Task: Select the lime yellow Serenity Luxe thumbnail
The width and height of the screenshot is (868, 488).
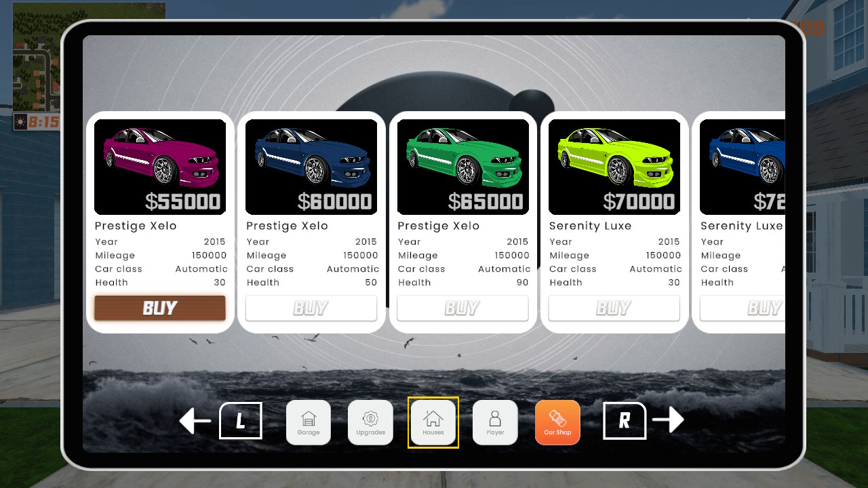Action: [614, 167]
